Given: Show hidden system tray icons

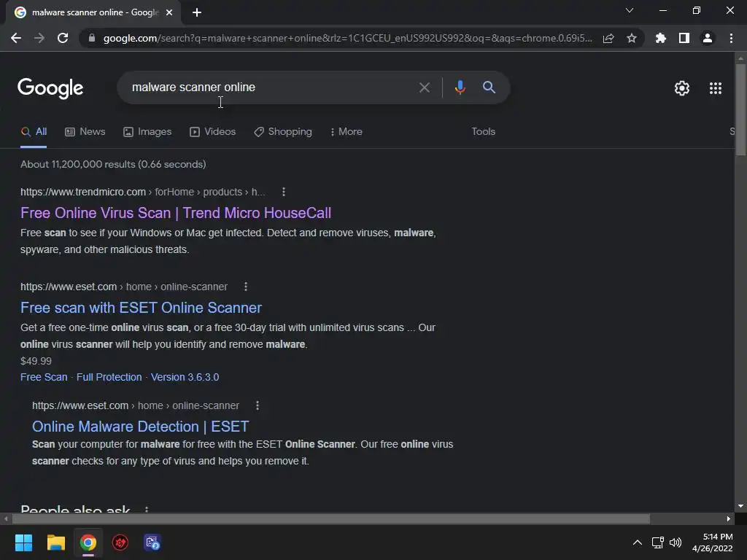Looking at the screenshot, I should pyautogui.click(x=637, y=542).
